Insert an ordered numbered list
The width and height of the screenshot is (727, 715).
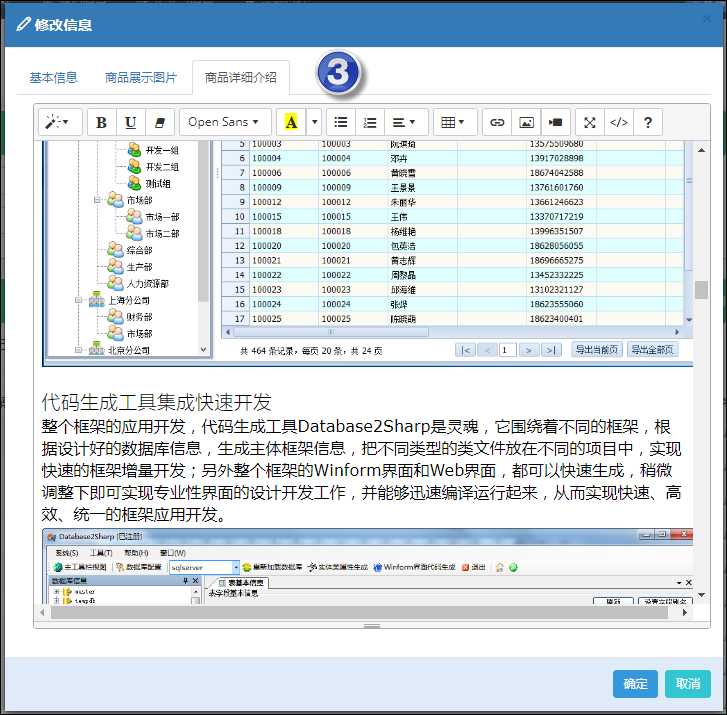[370, 122]
